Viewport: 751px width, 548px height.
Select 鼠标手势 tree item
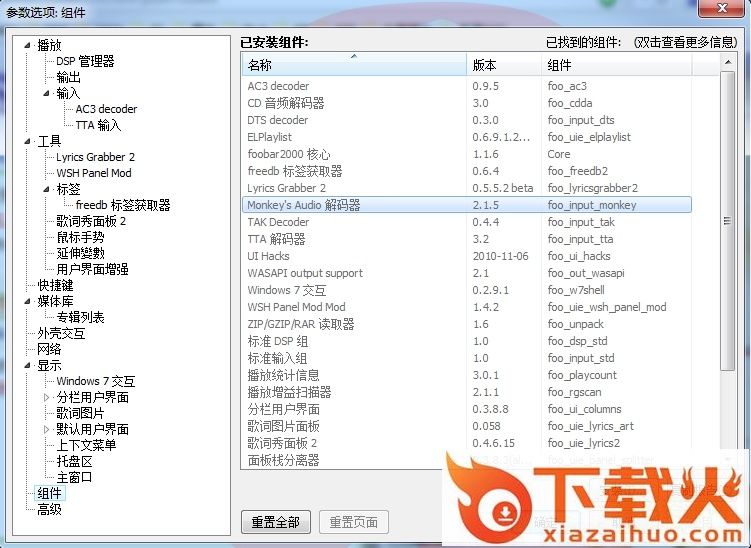tap(80, 237)
